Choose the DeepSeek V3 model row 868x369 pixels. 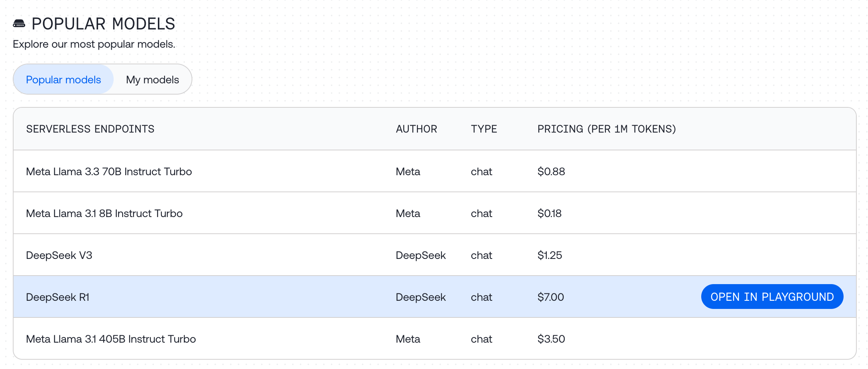tap(59, 255)
